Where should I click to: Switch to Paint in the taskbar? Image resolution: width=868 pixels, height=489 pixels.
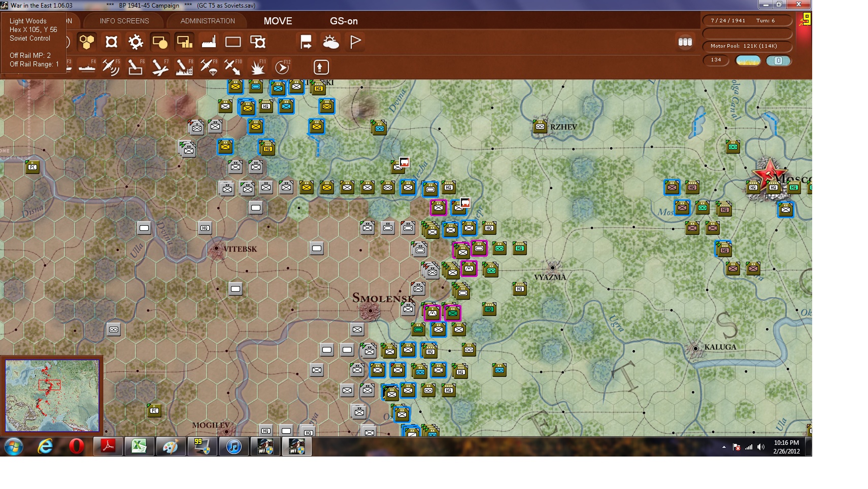pos(171,446)
